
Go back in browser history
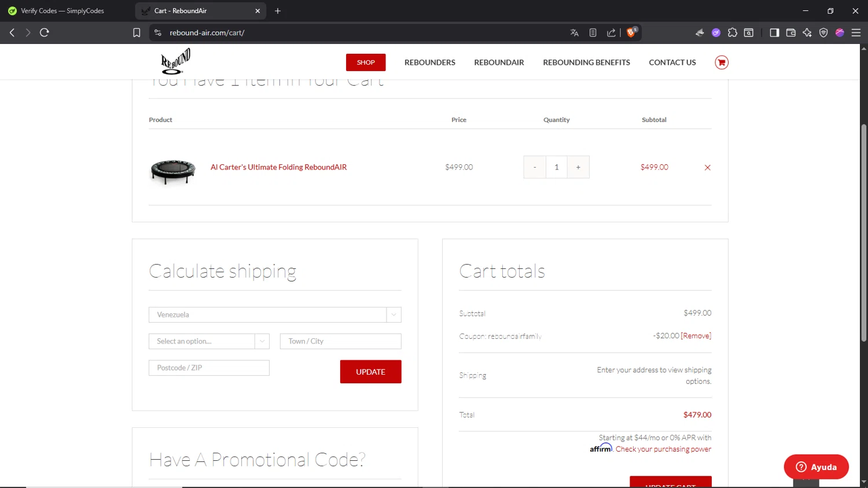(12, 32)
